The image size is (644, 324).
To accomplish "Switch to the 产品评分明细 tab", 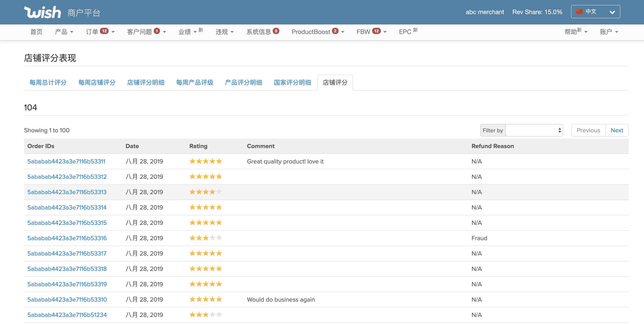I will click(243, 82).
